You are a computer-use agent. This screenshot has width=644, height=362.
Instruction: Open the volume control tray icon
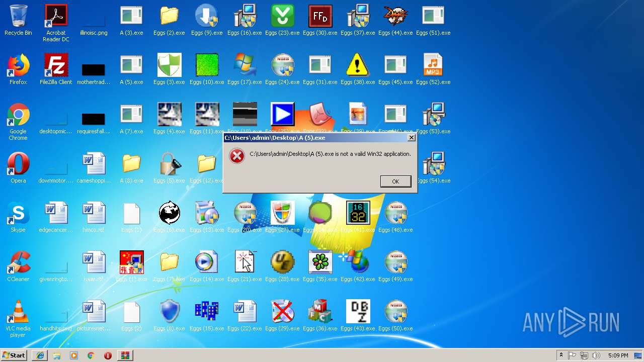[596, 355]
